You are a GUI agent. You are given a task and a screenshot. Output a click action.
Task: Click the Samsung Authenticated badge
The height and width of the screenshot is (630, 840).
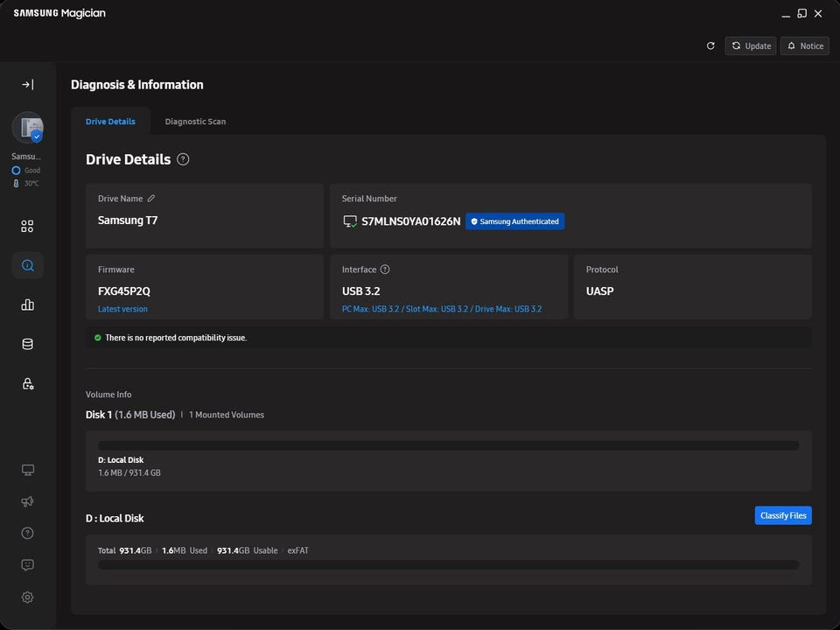[514, 221]
